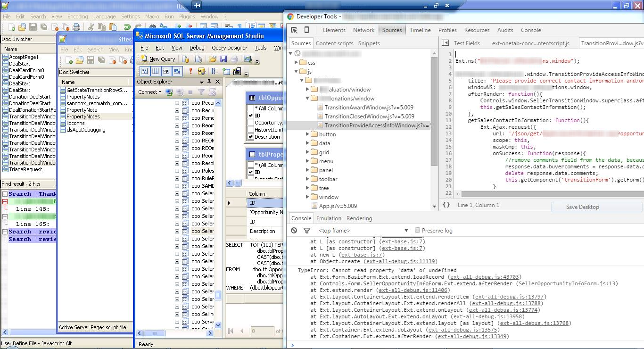Screen dimensions: 644x349
Task: Check the HistoryItem column checkbox
Action: pyautogui.click(x=251, y=130)
